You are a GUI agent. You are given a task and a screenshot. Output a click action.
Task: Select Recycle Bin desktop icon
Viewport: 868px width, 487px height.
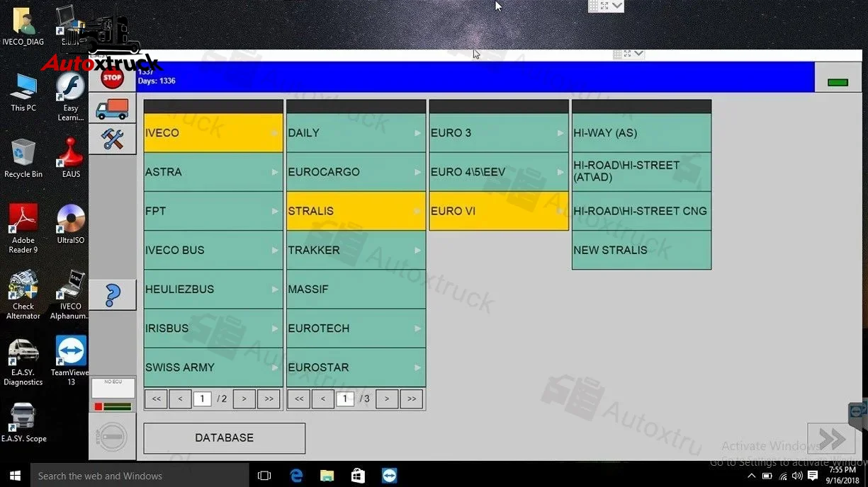coord(23,159)
